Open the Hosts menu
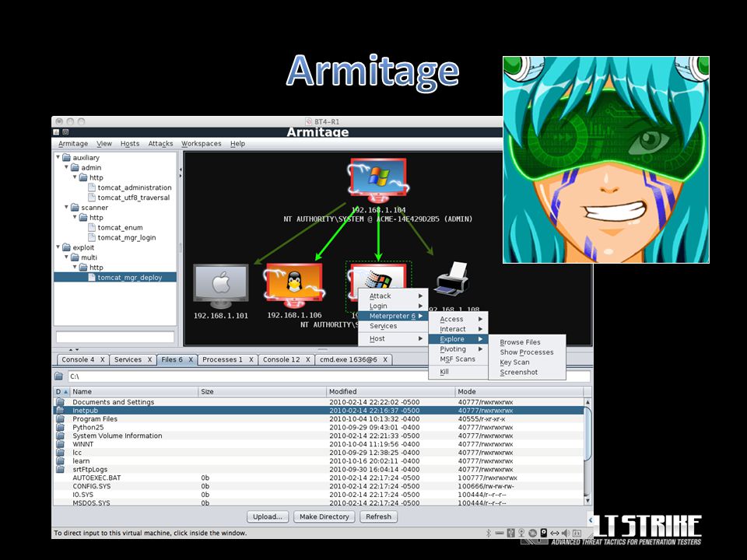Image resolution: width=747 pixels, height=560 pixels. pyautogui.click(x=130, y=144)
